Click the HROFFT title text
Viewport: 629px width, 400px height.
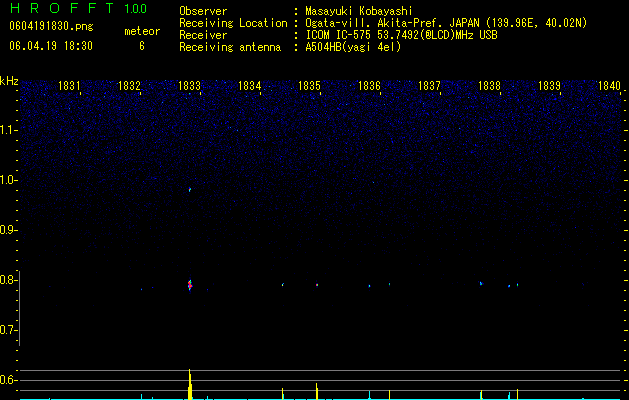pos(62,8)
